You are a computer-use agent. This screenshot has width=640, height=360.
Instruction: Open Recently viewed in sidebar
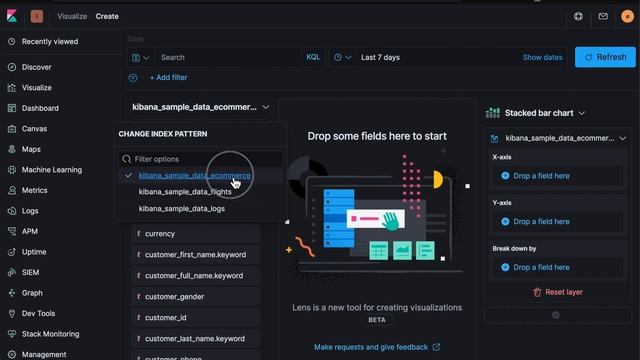(50, 42)
